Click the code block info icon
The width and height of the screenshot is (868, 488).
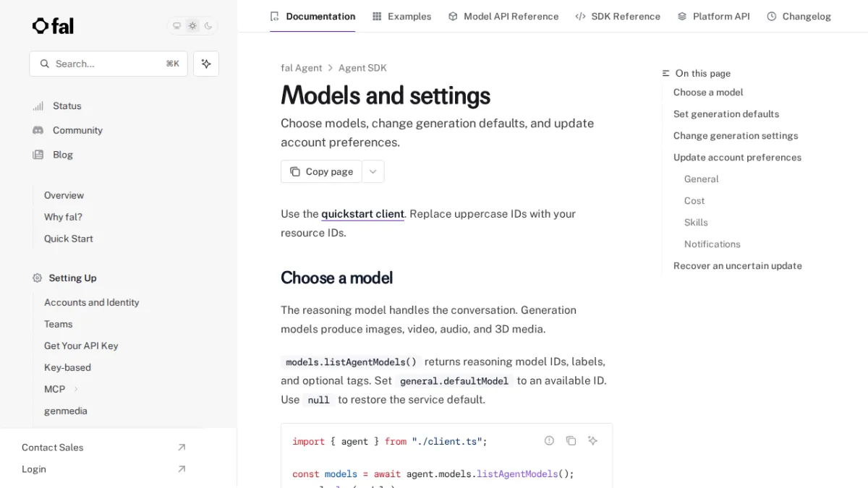[x=550, y=440]
